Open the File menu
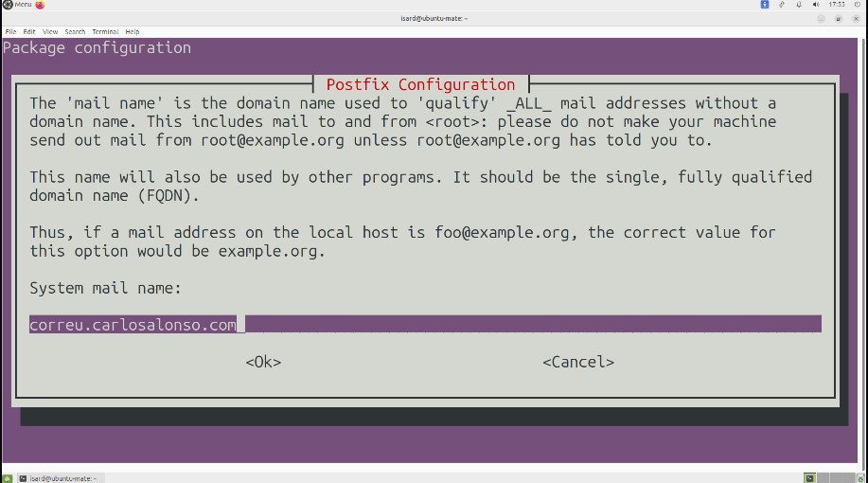This screenshot has width=868, height=483. pos(10,31)
